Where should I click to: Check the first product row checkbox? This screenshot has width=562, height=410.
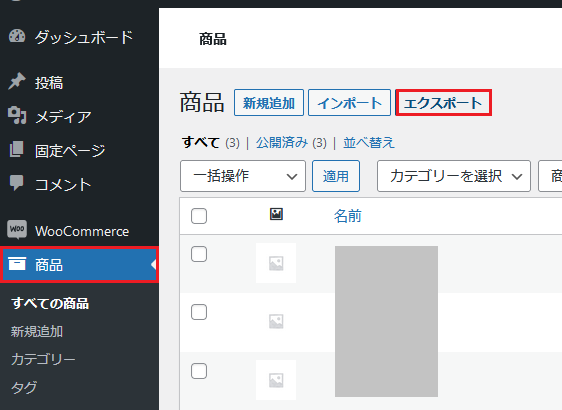pos(199,254)
